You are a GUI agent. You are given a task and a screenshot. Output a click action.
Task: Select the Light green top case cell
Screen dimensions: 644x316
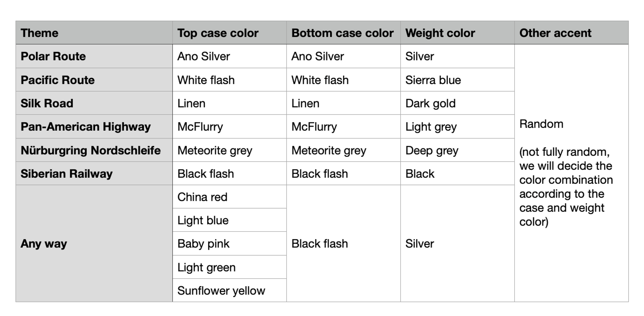click(206, 267)
